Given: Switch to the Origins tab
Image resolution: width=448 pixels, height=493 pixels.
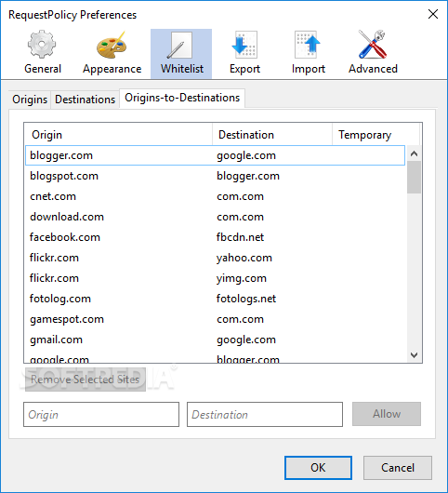Looking at the screenshot, I should (30, 100).
